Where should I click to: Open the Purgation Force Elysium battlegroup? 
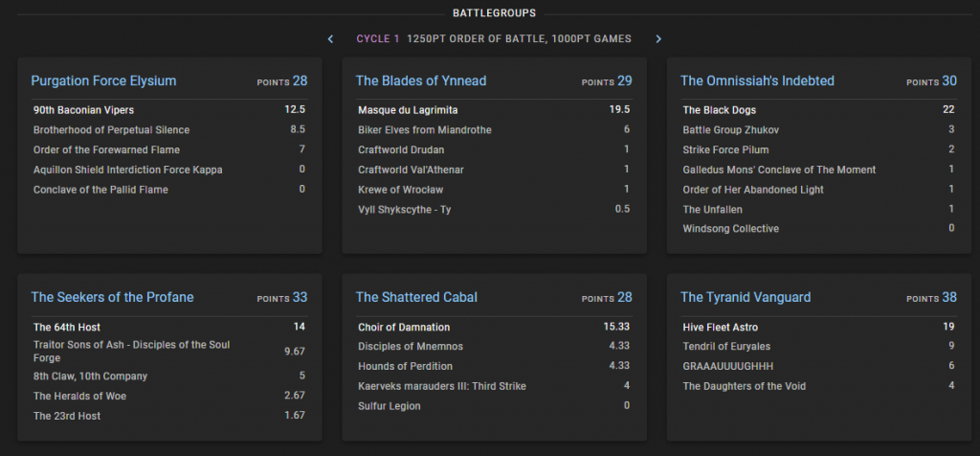pyautogui.click(x=103, y=81)
